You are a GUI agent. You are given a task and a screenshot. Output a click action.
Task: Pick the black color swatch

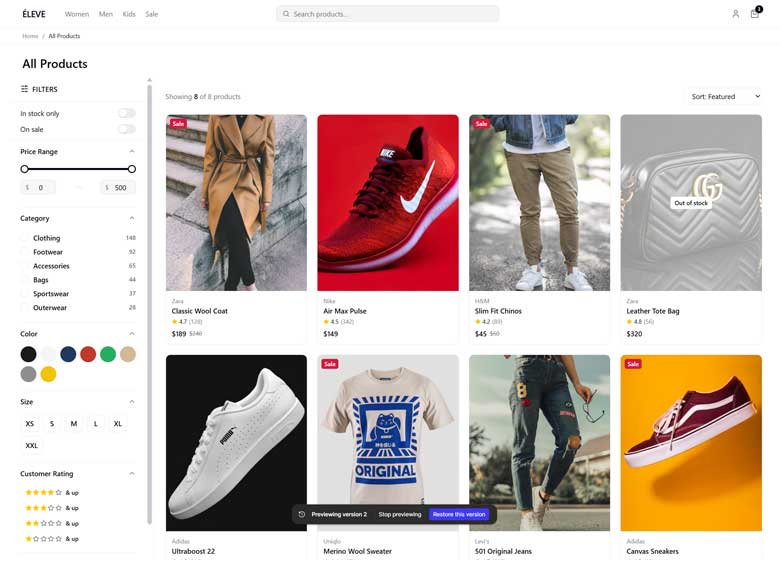[x=28, y=354]
